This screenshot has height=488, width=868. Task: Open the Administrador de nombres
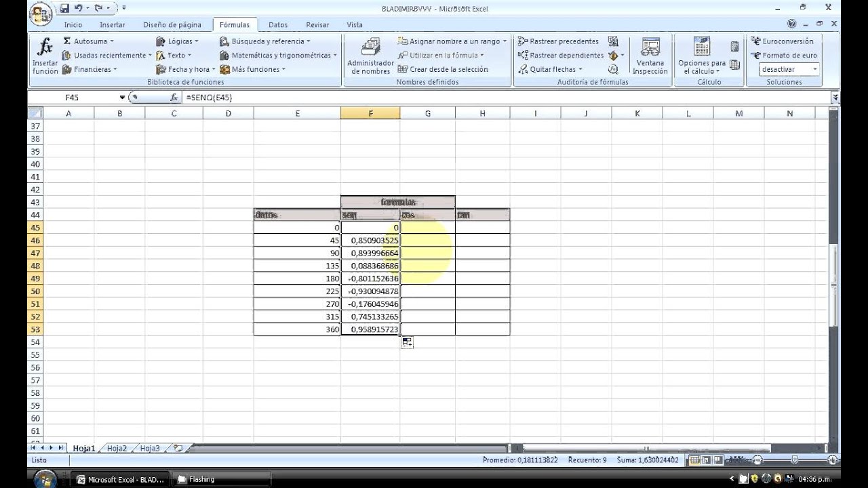[370, 56]
